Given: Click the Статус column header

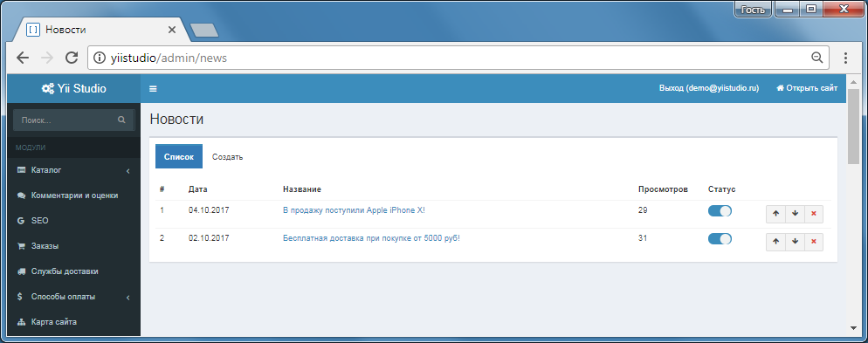Looking at the screenshot, I should (722, 189).
